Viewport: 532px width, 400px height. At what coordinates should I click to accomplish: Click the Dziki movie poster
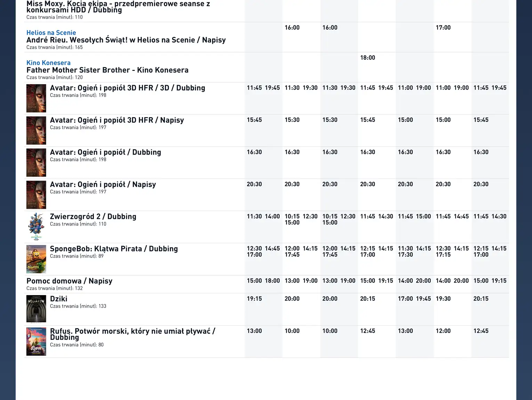[x=36, y=309]
